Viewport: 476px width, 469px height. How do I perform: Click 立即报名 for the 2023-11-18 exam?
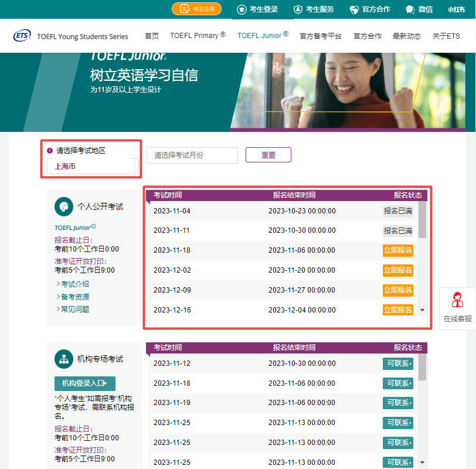(397, 250)
